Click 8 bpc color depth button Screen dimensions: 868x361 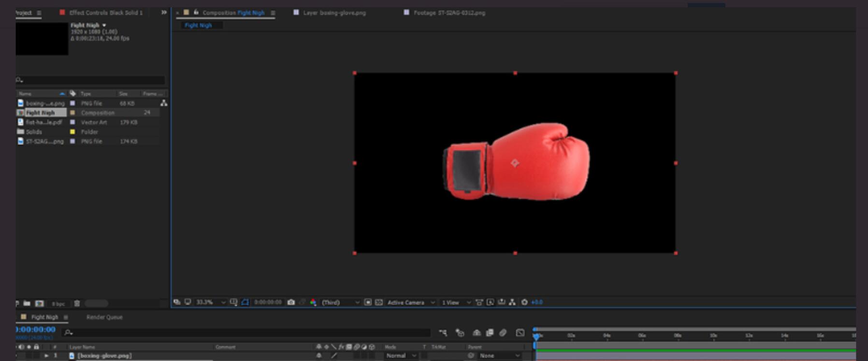pos(58,304)
